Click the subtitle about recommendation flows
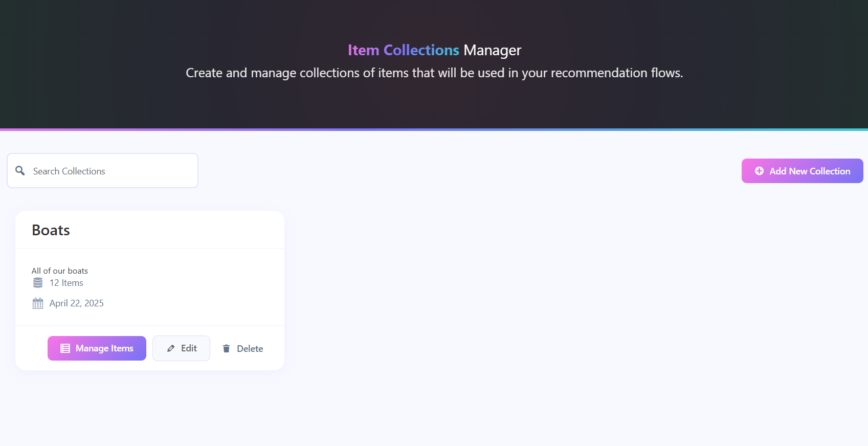The height and width of the screenshot is (446, 868). [434, 73]
